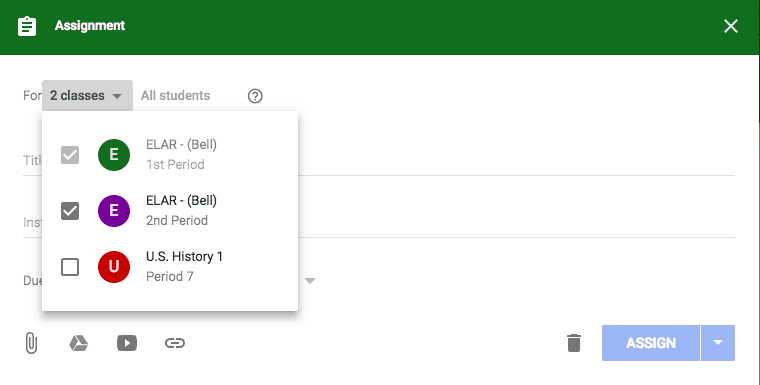Image resolution: width=760 pixels, height=385 pixels.
Task: Click the greyed ELAR 1st Period checkbox
Action: click(x=70, y=155)
